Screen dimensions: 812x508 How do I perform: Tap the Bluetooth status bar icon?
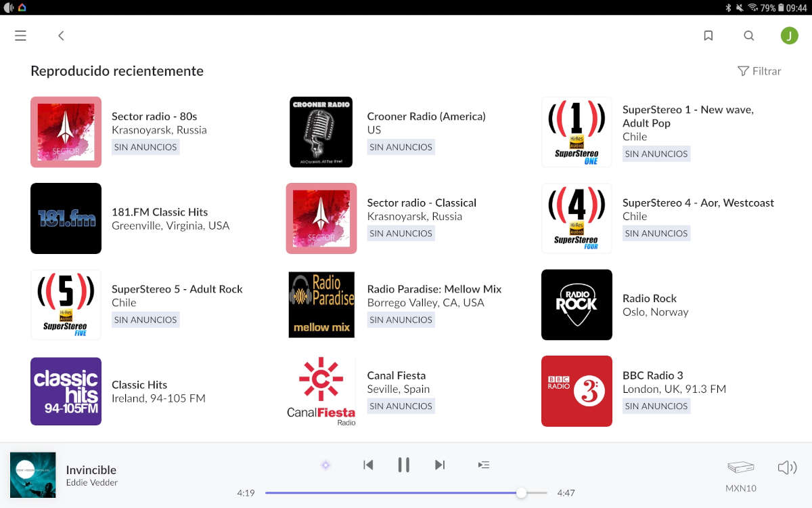click(x=729, y=7)
